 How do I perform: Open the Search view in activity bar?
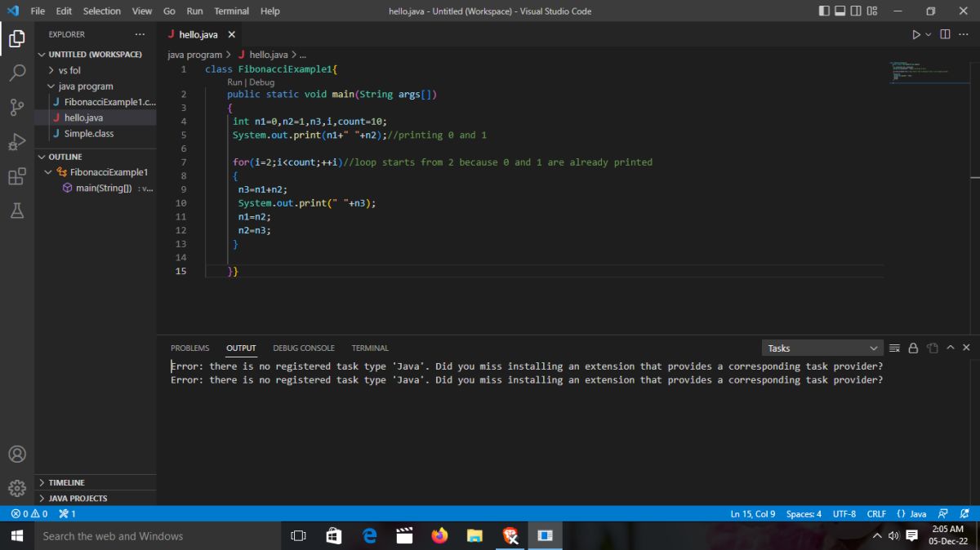click(x=17, y=73)
